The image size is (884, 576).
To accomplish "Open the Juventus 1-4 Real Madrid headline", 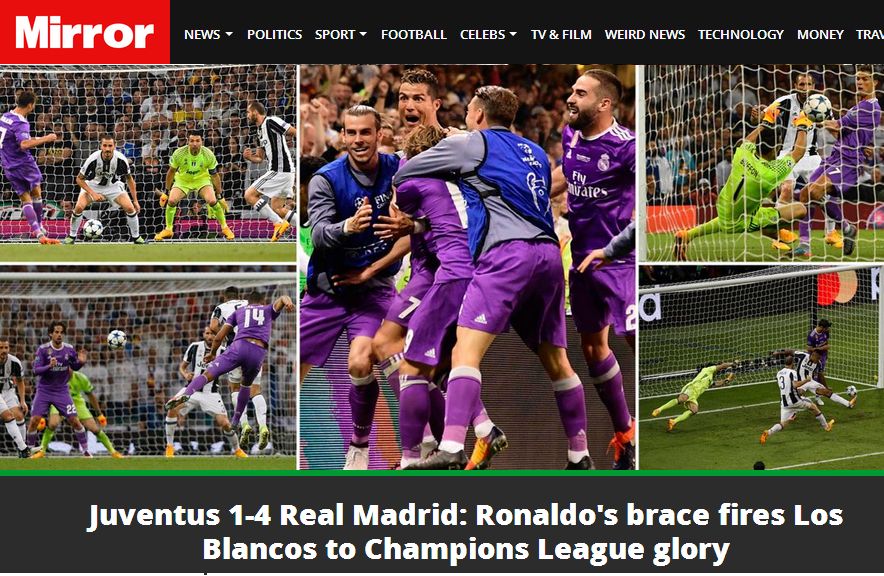I will coord(466,531).
